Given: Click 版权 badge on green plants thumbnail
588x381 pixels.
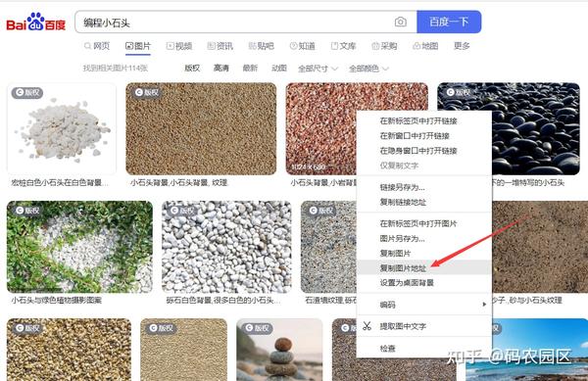Looking at the screenshot, I should tap(27, 211).
